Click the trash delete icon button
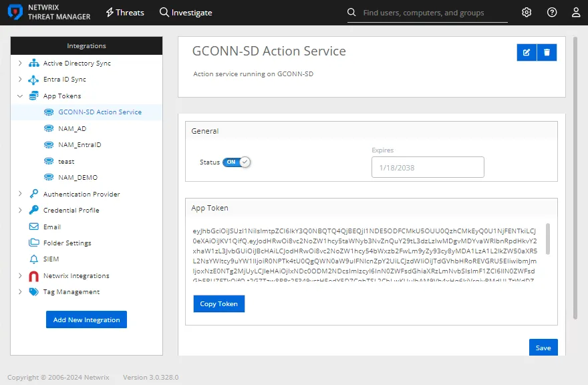The height and width of the screenshot is (385, 588). pos(547,52)
